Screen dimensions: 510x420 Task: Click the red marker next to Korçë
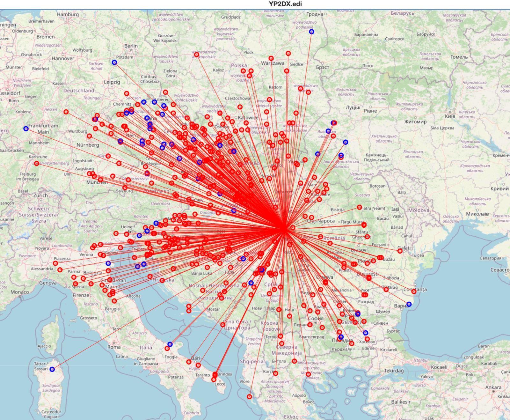[x=276, y=373]
